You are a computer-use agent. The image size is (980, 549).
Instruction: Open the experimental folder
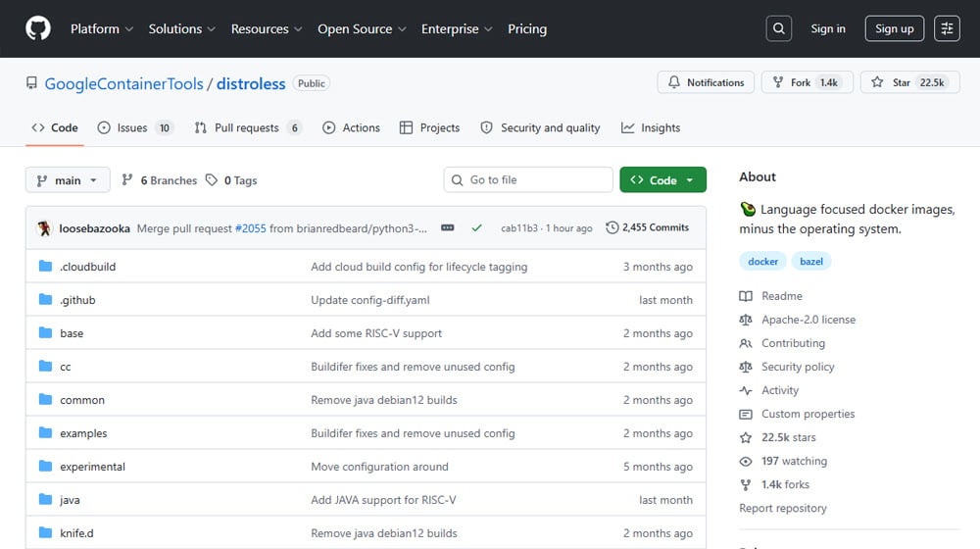pos(92,467)
